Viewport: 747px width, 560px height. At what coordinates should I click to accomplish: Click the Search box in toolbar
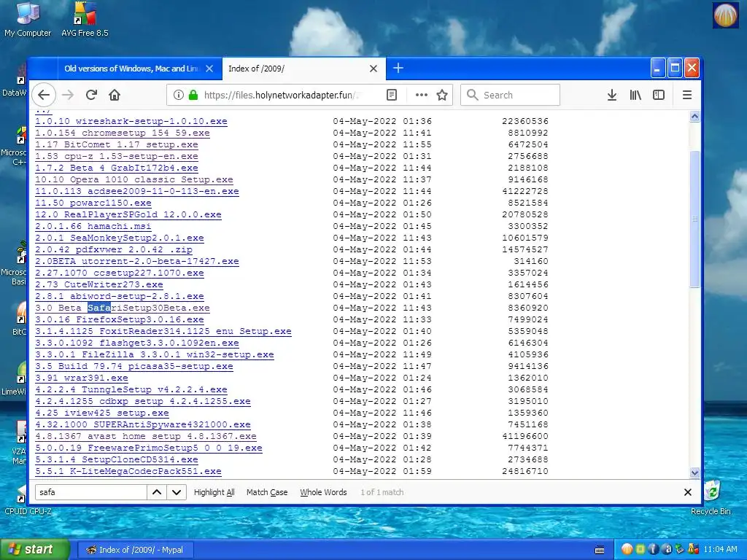tap(510, 95)
